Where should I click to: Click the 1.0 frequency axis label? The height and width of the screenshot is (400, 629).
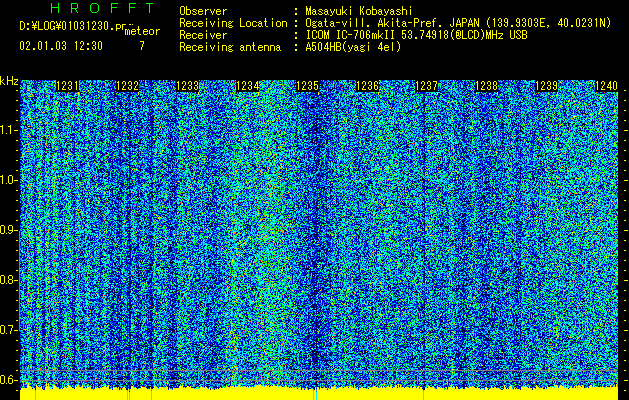tap(8, 180)
